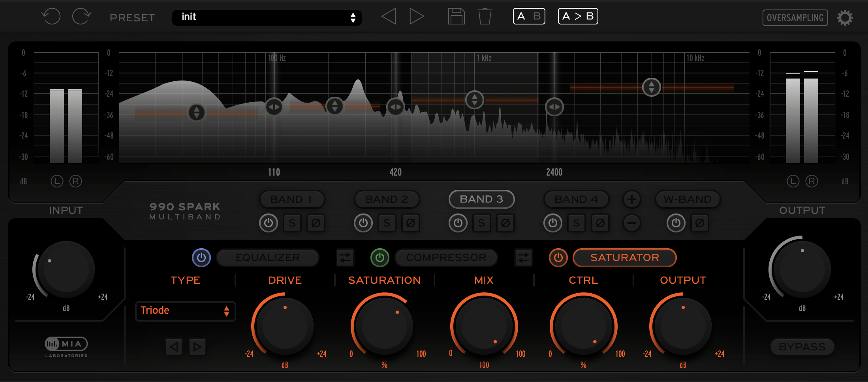This screenshot has width=868, height=382.
Task: Remove a band with minus icon
Action: [631, 223]
